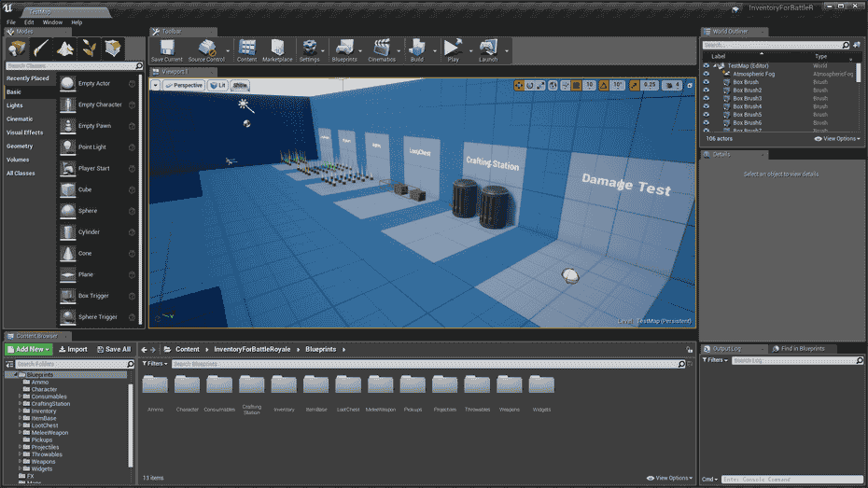Click the viewport maximize/restore icon
868x488 pixels.
pos(690,85)
